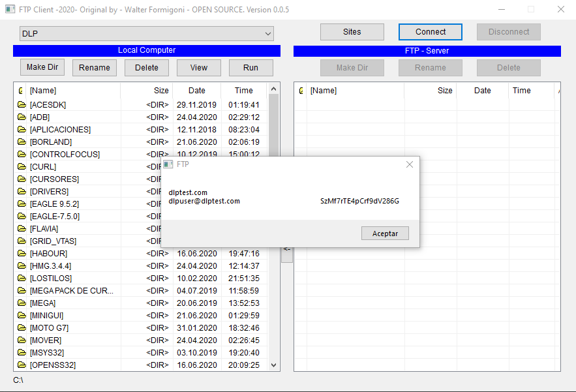The height and width of the screenshot is (392, 576).
Task: Click the HABOUR folder icon
Action: pos(22,254)
